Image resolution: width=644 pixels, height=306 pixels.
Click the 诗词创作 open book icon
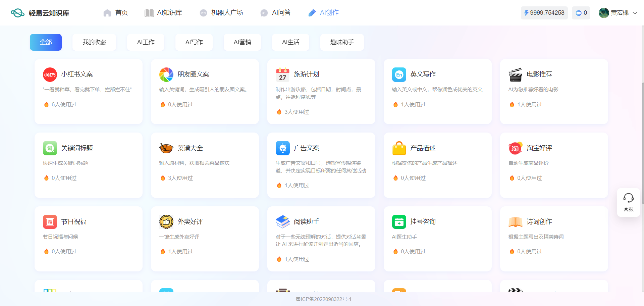pyautogui.click(x=516, y=221)
